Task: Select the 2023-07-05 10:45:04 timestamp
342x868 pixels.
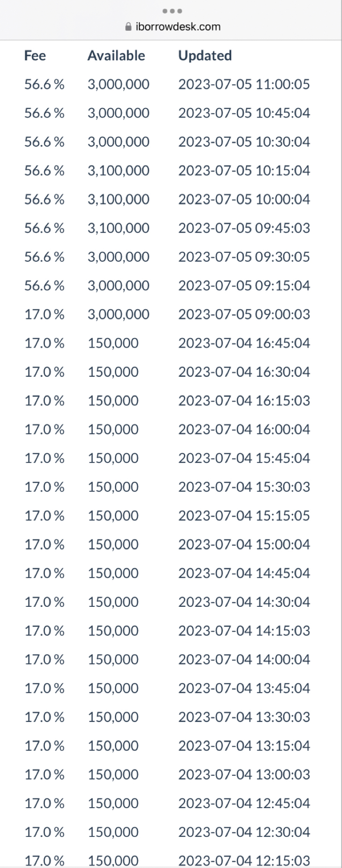Action: pyautogui.click(x=244, y=113)
